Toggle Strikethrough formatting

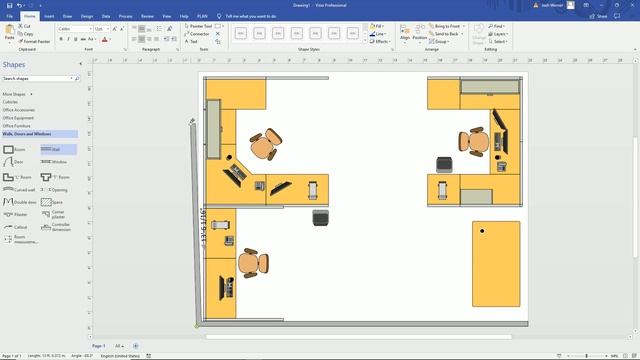coord(83,39)
